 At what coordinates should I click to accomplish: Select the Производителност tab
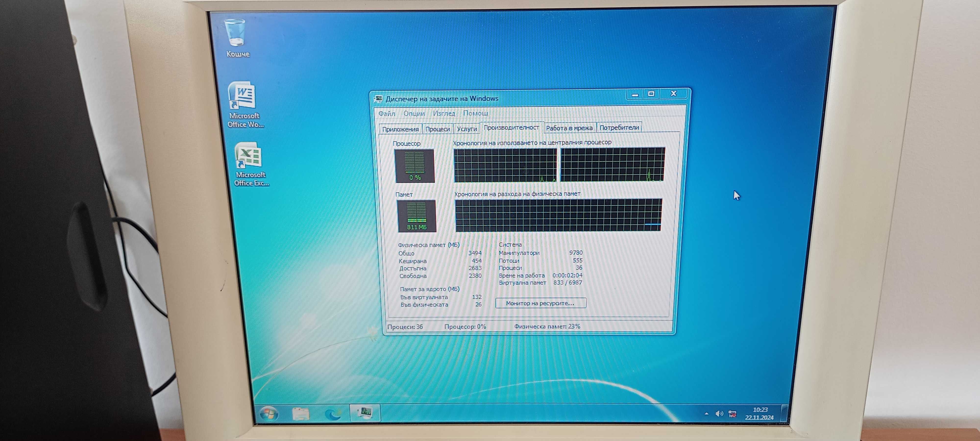pos(511,127)
